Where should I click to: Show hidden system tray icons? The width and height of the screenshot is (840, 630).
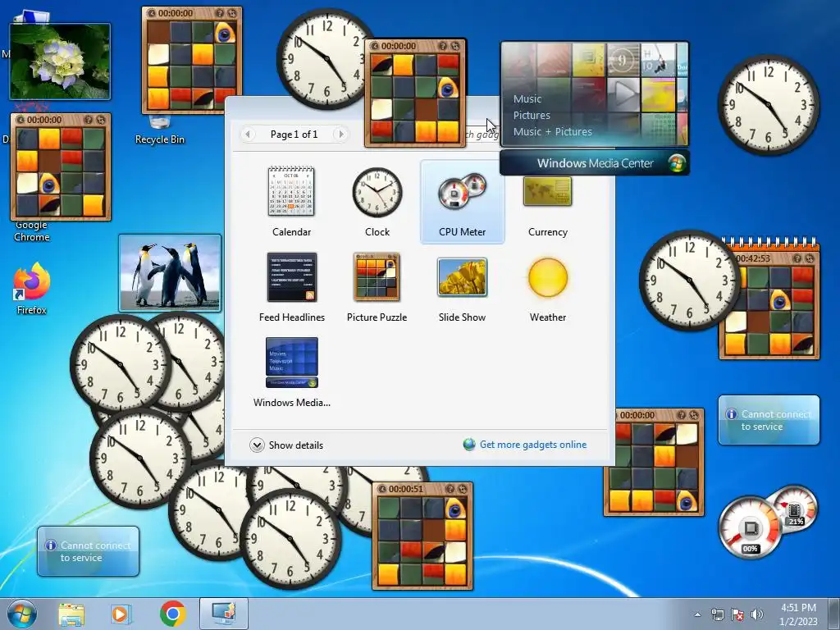coord(697,614)
